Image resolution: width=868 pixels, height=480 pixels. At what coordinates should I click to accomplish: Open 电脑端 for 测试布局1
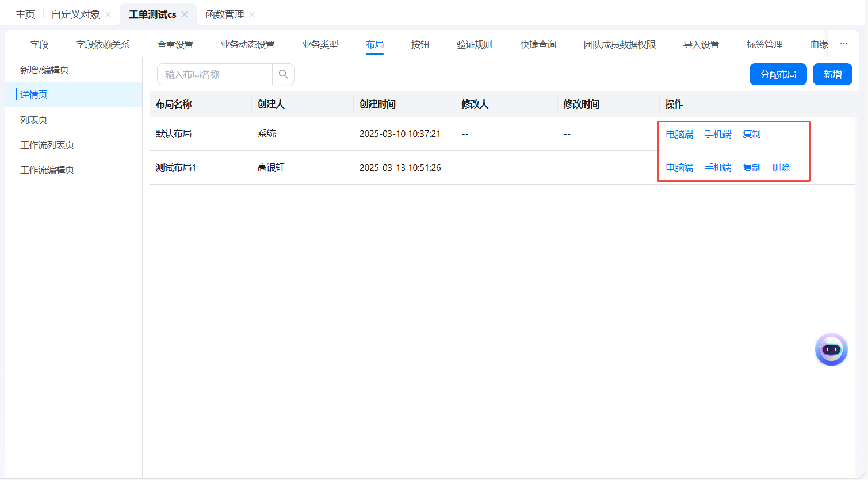tap(679, 167)
